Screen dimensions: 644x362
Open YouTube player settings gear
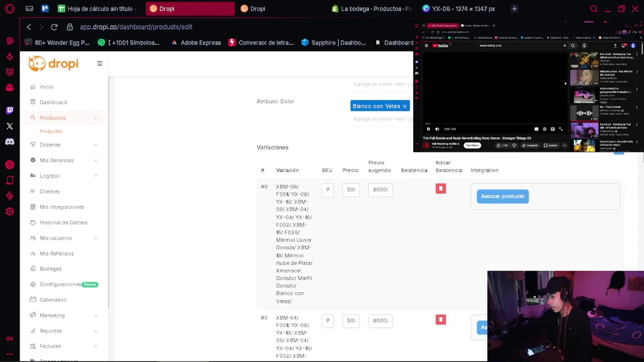tap(544, 129)
